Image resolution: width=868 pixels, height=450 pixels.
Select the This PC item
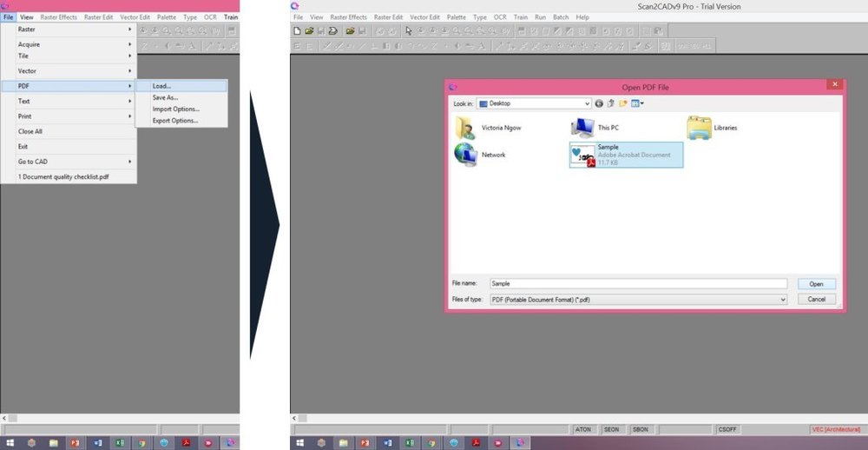point(595,128)
